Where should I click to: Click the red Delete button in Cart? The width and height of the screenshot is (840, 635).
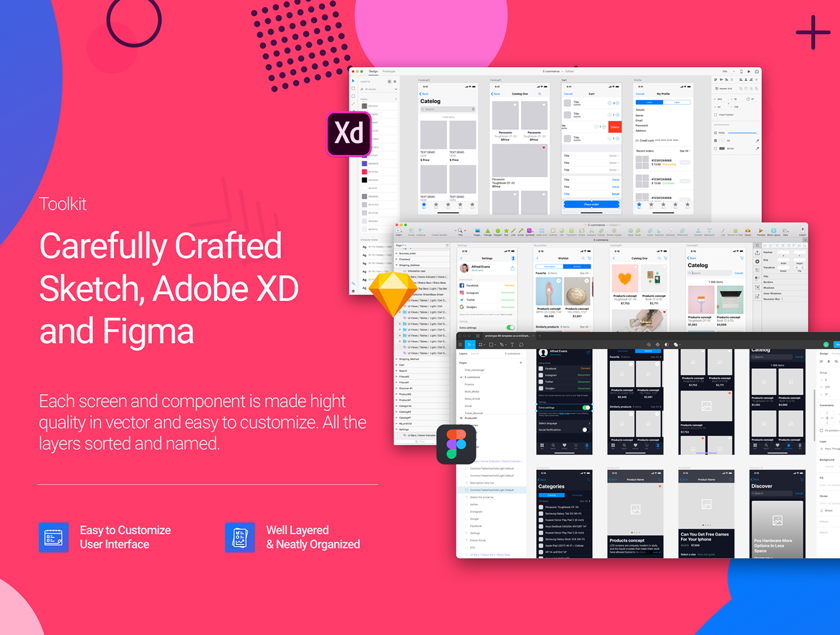615,127
